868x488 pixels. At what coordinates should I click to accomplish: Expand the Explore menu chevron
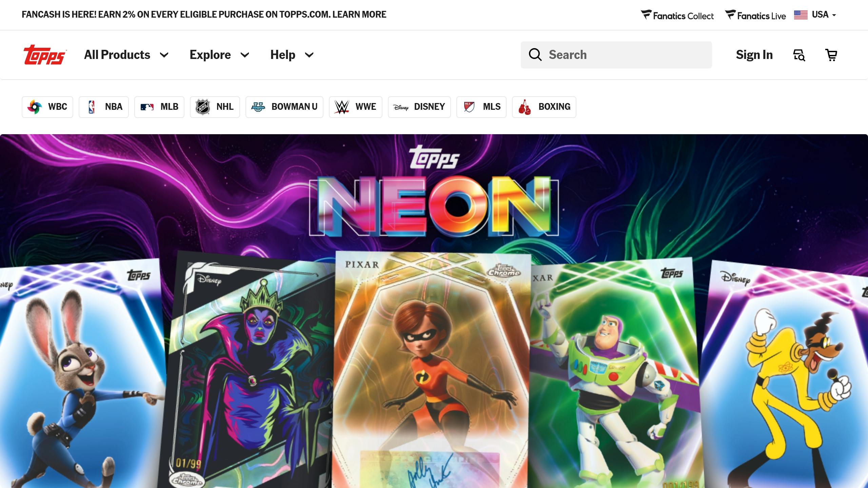tap(245, 55)
